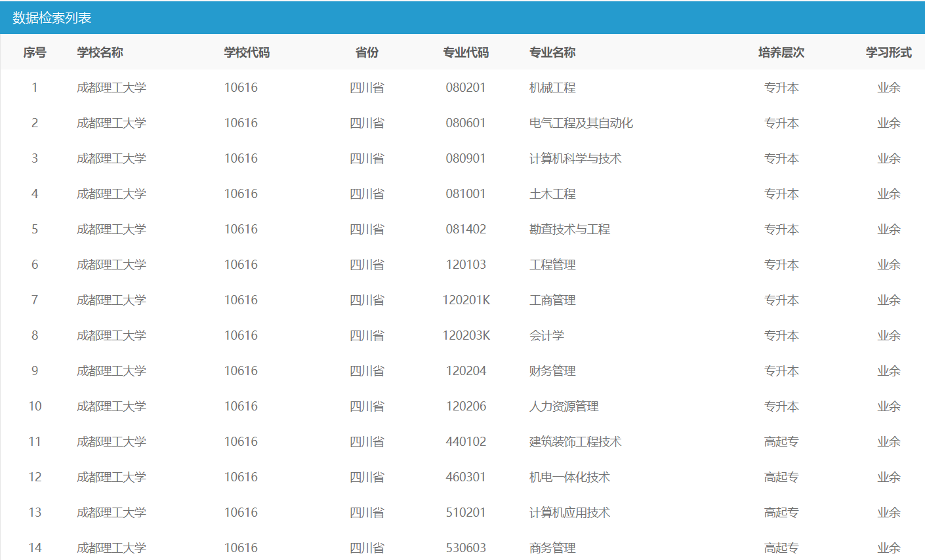Click the 培养层次 column header
This screenshot has width=925, height=560.
[x=781, y=52]
